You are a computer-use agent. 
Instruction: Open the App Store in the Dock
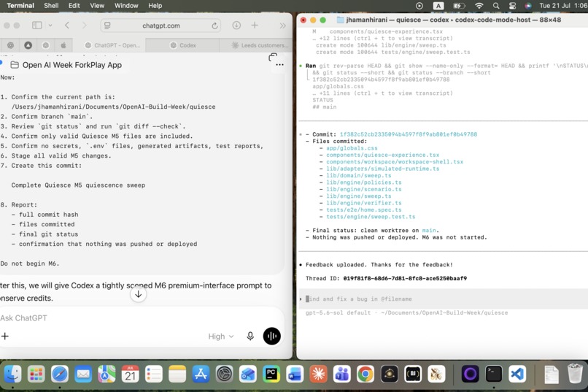coord(201,374)
